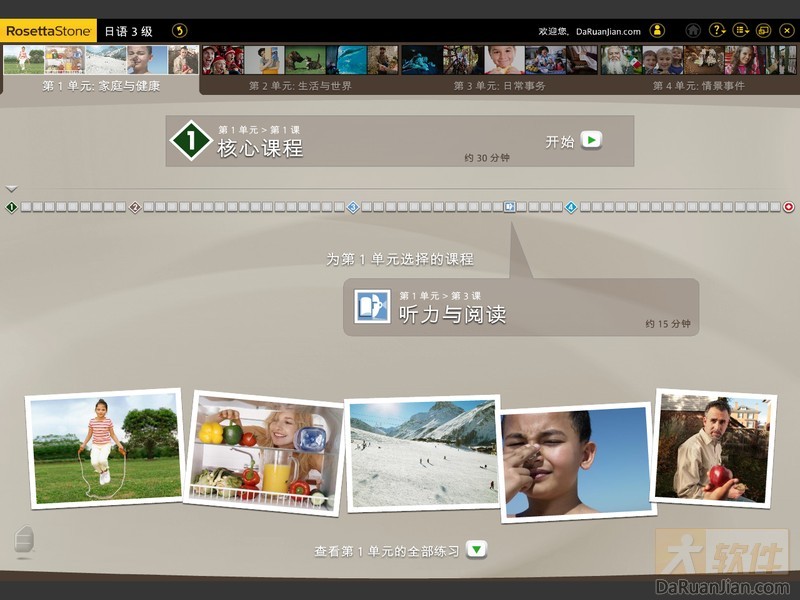Start the core lesson with 开始 play button
The height and width of the screenshot is (600, 800).
click(591, 140)
